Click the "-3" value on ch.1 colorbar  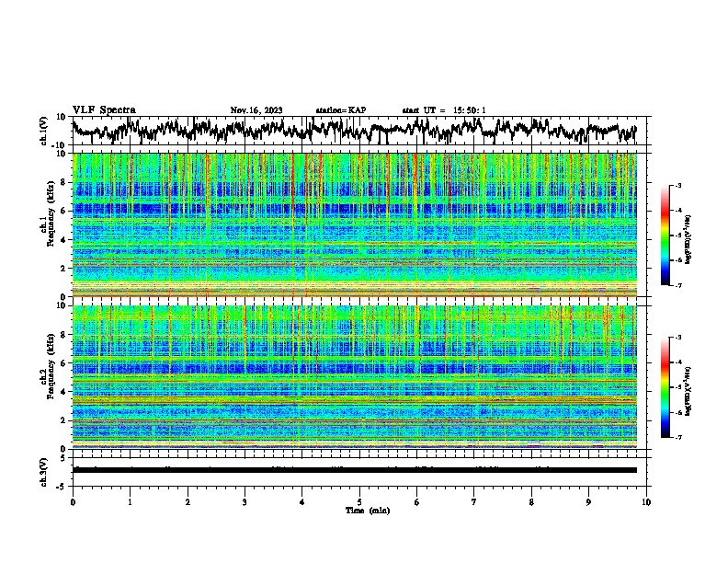[678, 186]
